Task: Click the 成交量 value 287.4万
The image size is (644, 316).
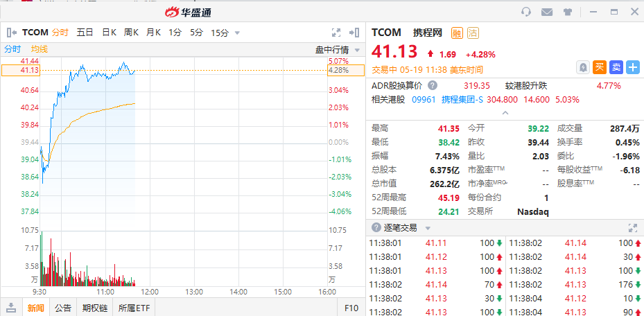Action: coord(625,129)
